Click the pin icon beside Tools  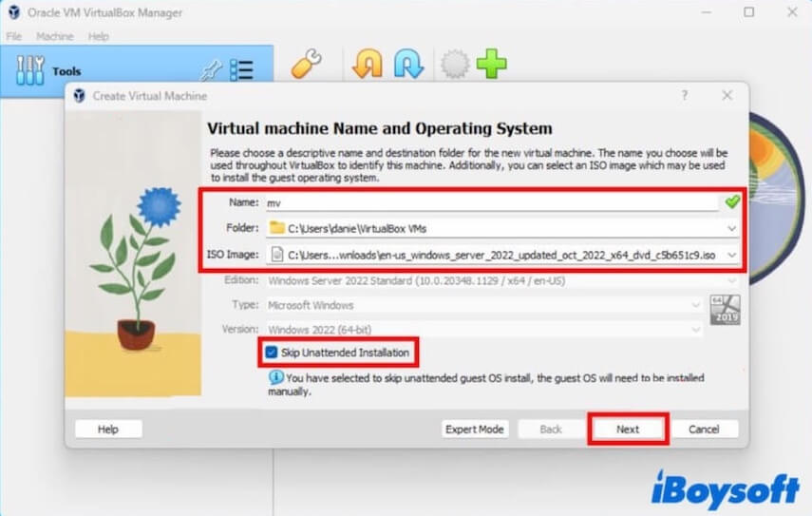tap(211, 70)
